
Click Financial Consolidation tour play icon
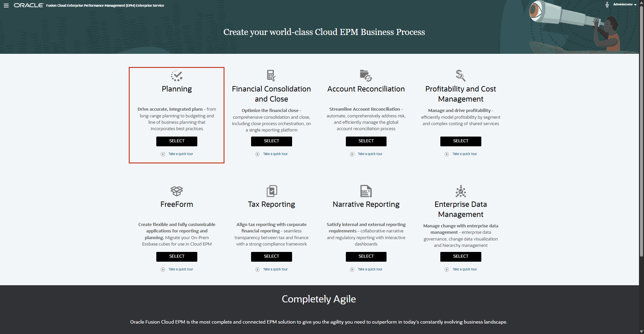(257, 154)
